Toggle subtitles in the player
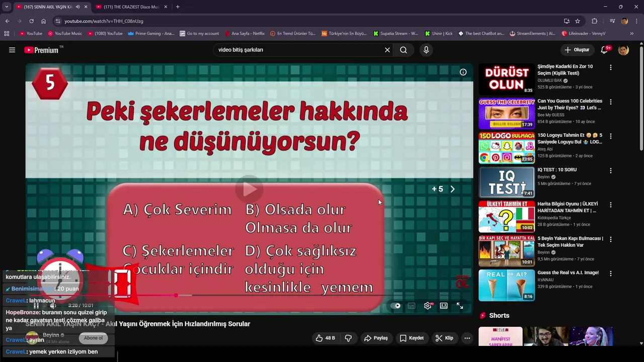 coord(412,306)
